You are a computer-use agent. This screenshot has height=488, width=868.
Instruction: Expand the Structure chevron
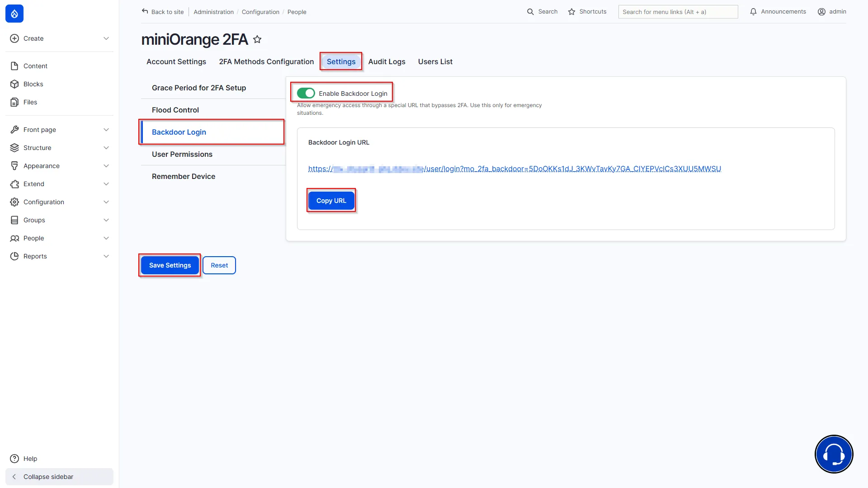tap(106, 148)
